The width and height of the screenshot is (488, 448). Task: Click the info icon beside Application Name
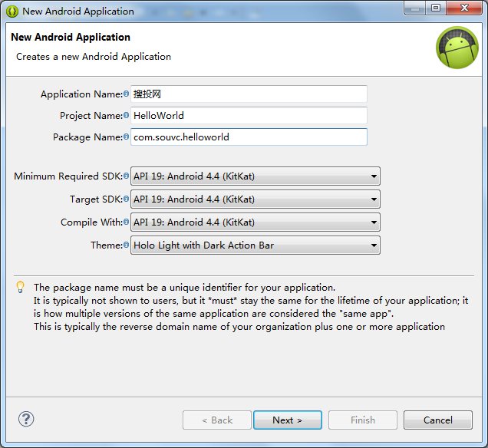click(126, 94)
